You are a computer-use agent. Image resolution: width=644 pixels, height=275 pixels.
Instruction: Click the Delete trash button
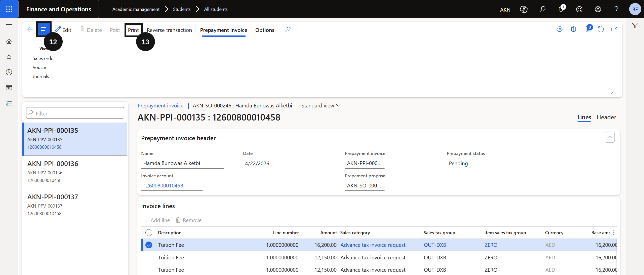[x=91, y=30]
